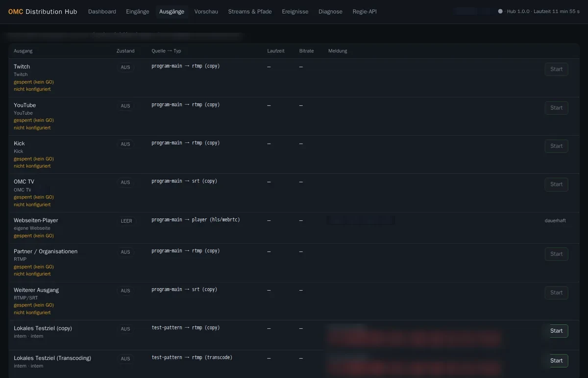Select the Ausgänge tab
This screenshot has height=378, width=588.
172,11
